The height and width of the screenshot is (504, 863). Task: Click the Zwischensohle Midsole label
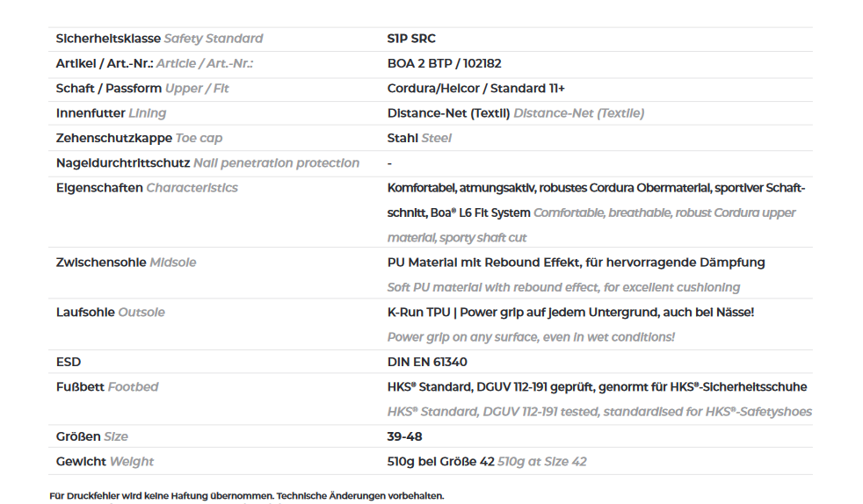pyautogui.click(x=126, y=263)
